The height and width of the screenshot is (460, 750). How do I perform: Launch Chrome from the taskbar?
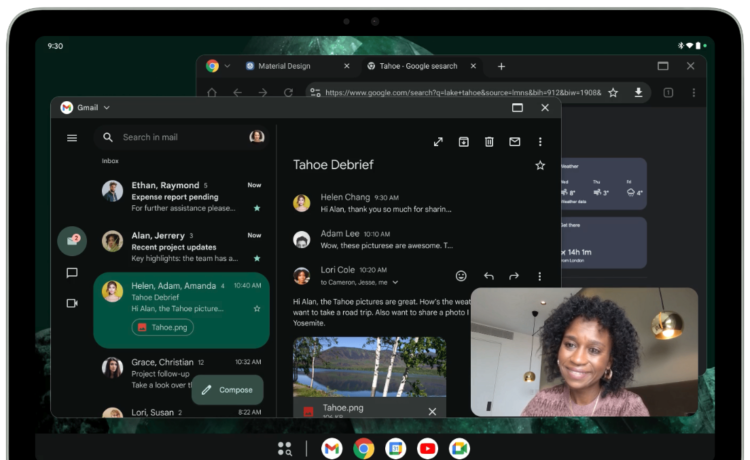coord(364,449)
